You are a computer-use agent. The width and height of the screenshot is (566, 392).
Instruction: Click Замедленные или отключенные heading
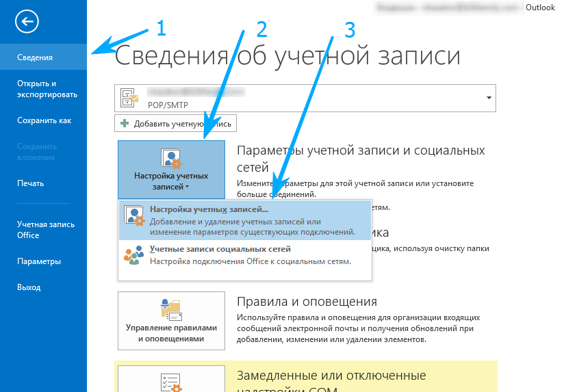[x=331, y=376]
